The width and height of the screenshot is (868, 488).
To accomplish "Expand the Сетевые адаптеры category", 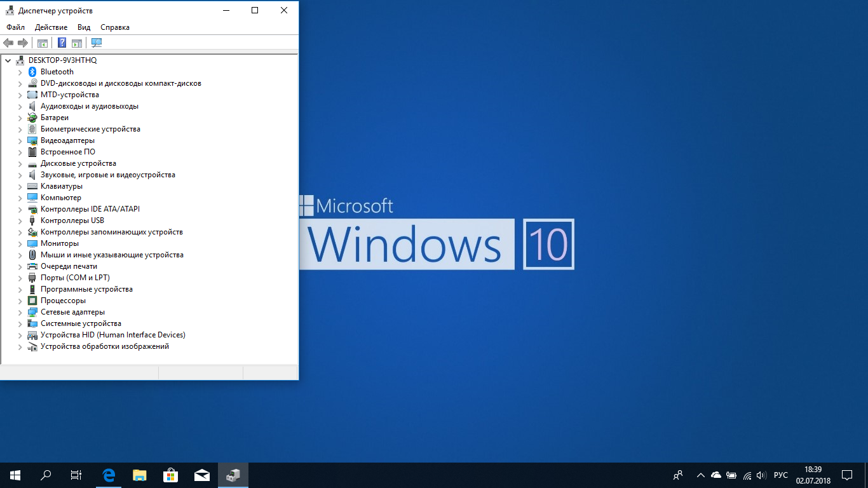I will pyautogui.click(x=20, y=312).
